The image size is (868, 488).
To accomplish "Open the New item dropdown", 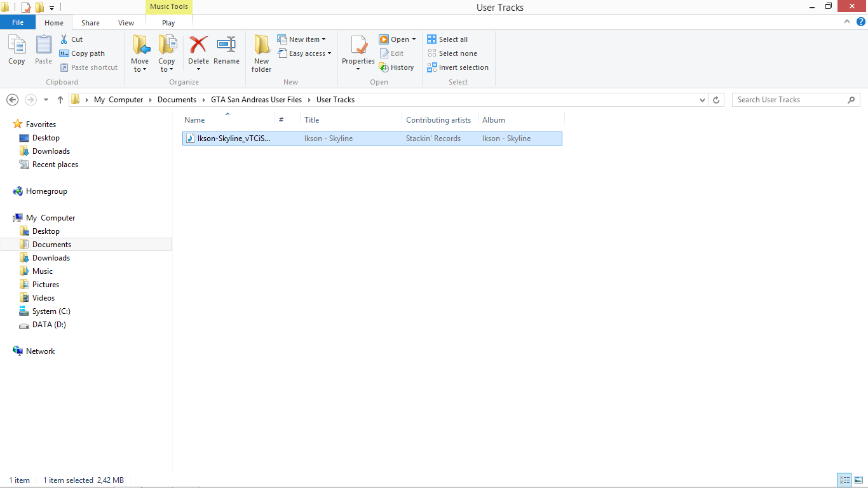I will point(303,39).
